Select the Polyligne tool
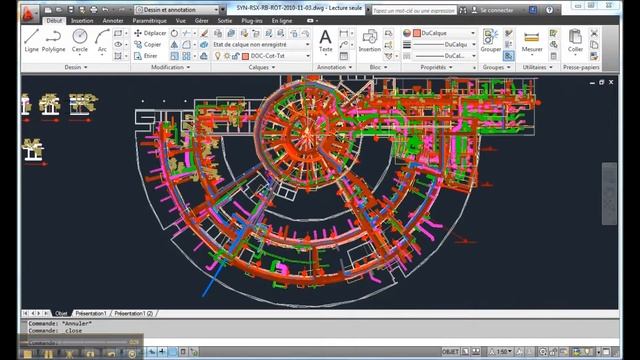This screenshot has width=640, height=360. point(53,40)
